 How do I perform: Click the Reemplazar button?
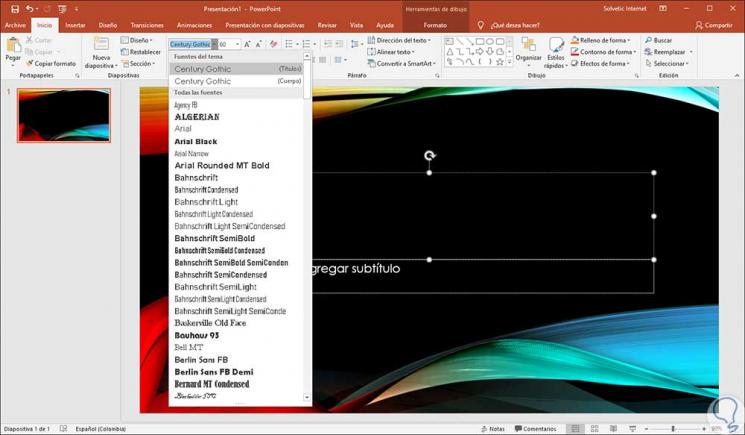click(664, 52)
